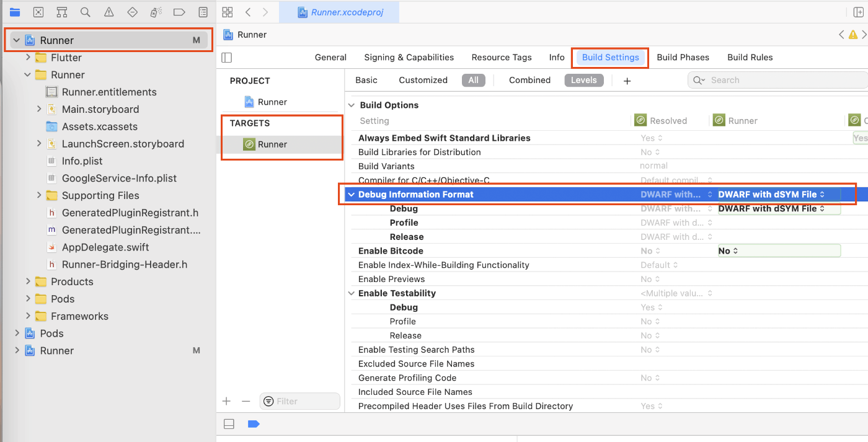The width and height of the screenshot is (868, 442).
Task: Open the Signing & Capabilities tab
Action: point(409,57)
